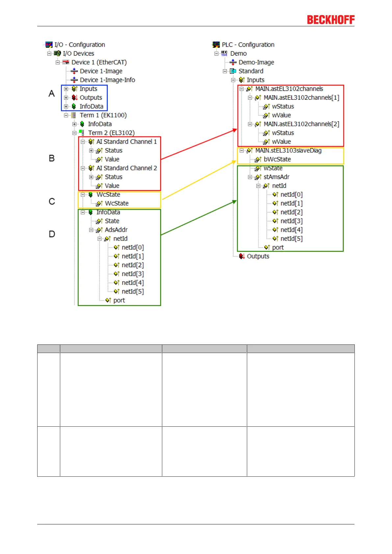
Task: Collapse the I/O Devices node
Action: 49,53
